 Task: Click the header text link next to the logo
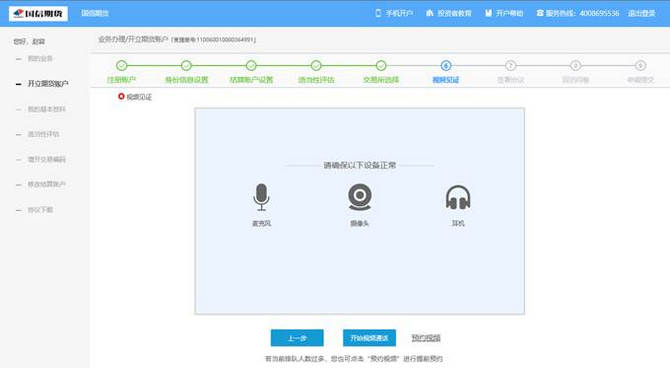(x=95, y=13)
